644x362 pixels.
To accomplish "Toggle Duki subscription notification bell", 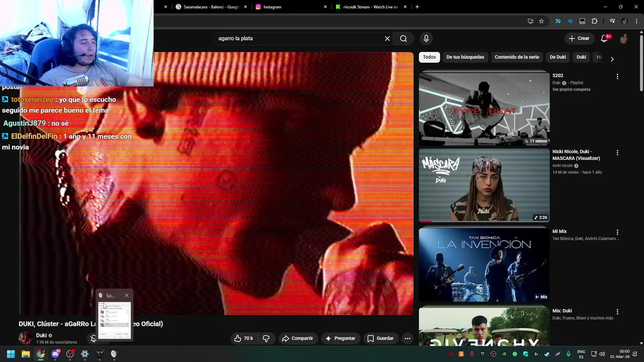I will 93,338.
